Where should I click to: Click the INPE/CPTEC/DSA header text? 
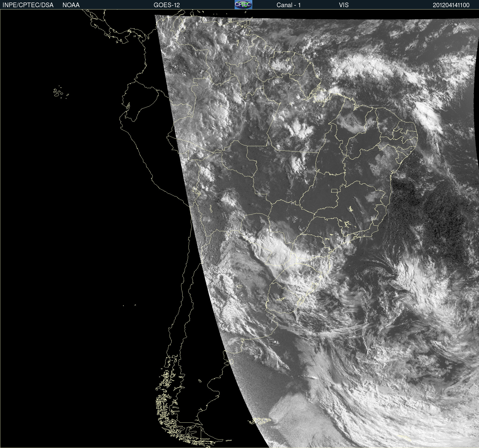click(28, 5)
